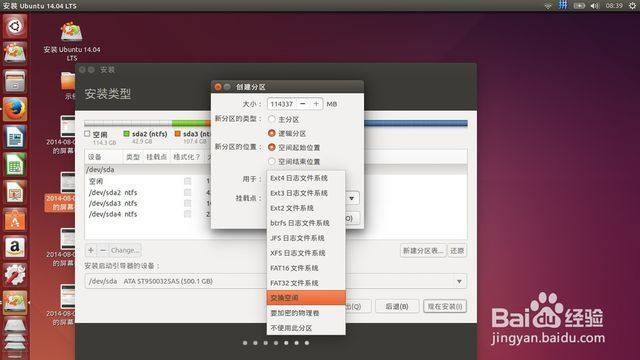Click the 类型 column header
Viewport: 640px width, 360px height.
(x=133, y=157)
